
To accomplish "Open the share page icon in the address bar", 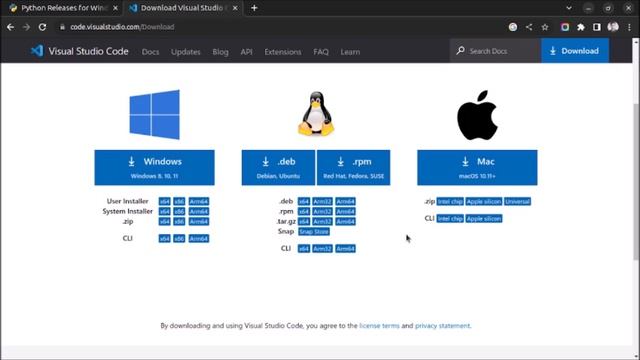I will (529, 27).
